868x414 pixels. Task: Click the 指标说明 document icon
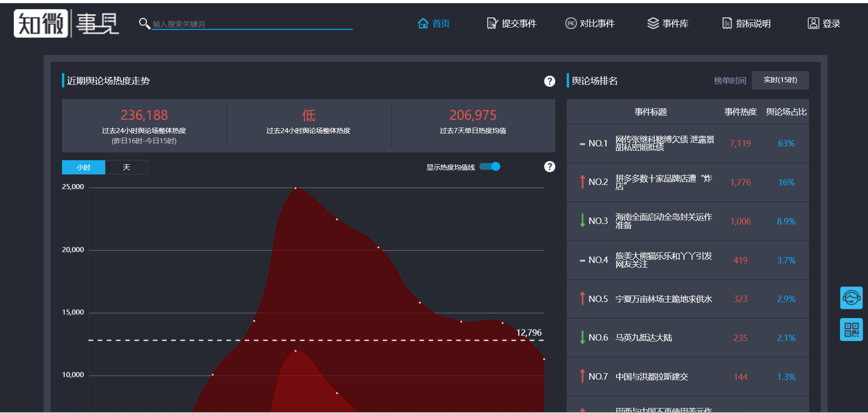click(727, 23)
